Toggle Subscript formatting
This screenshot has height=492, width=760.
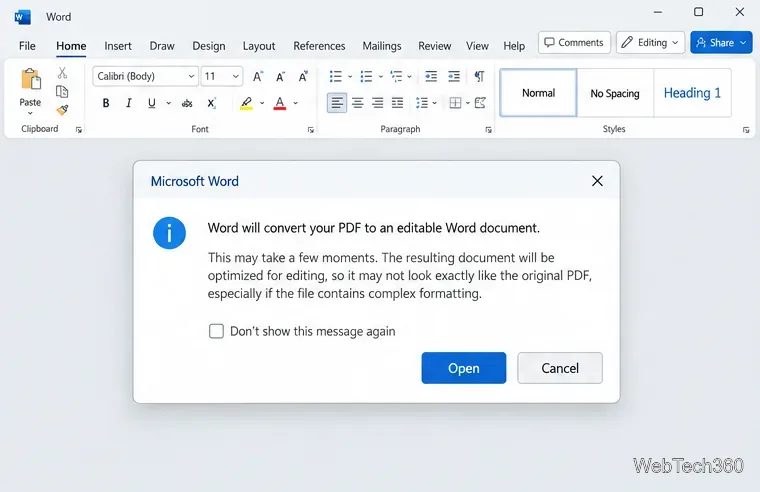[x=211, y=103]
